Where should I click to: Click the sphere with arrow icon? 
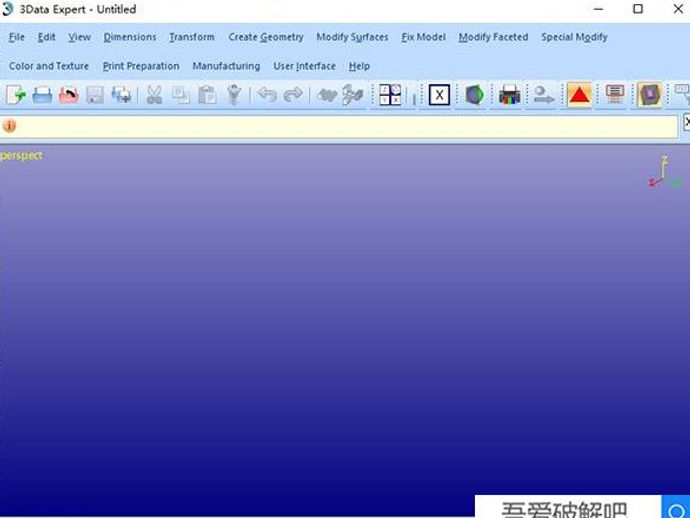[x=544, y=95]
